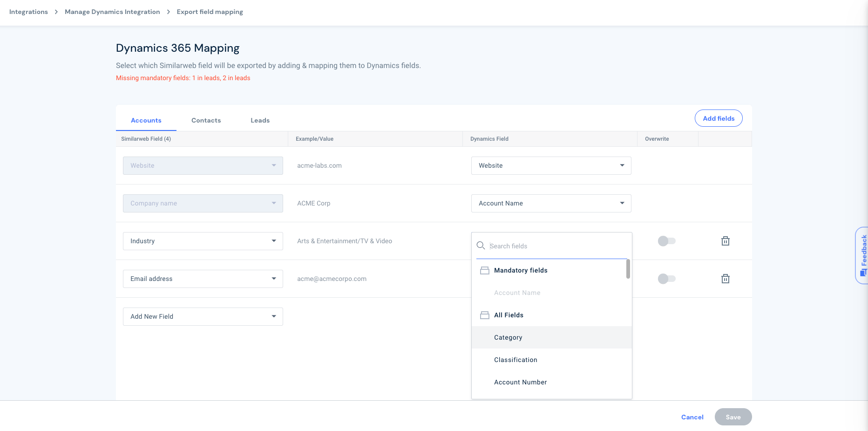
Task: Toggle Overwrite for Industry row
Action: [666, 241]
